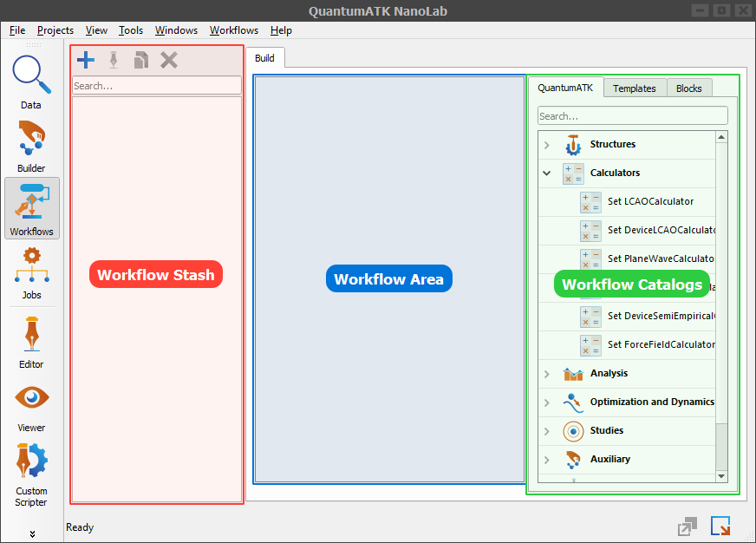Switch to the Templates tab
756x543 pixels.
click(635, 88)
